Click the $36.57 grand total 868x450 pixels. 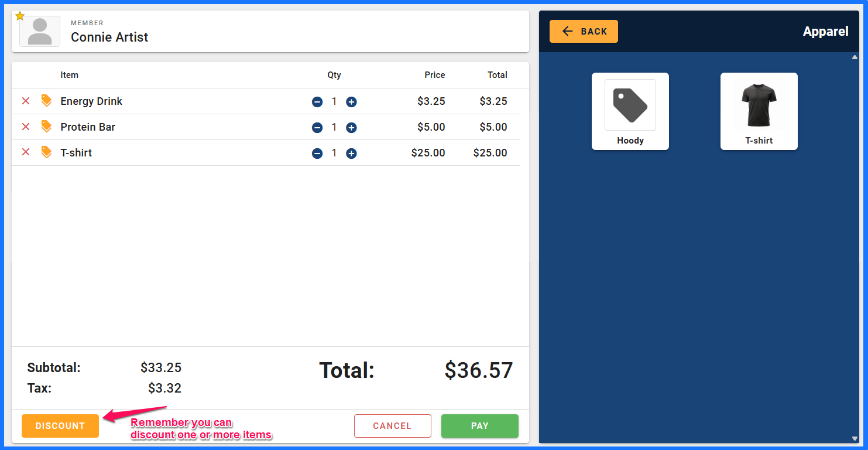479,370
